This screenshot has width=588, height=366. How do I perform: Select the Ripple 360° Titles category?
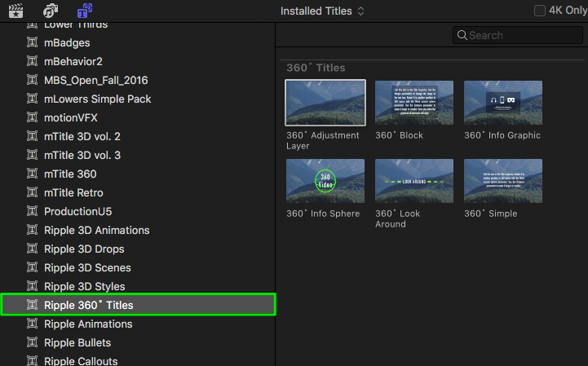138,305
